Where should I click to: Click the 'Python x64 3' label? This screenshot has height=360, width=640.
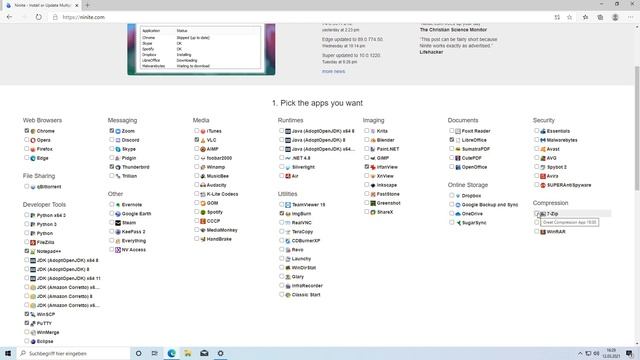click(x=51, y=216)
